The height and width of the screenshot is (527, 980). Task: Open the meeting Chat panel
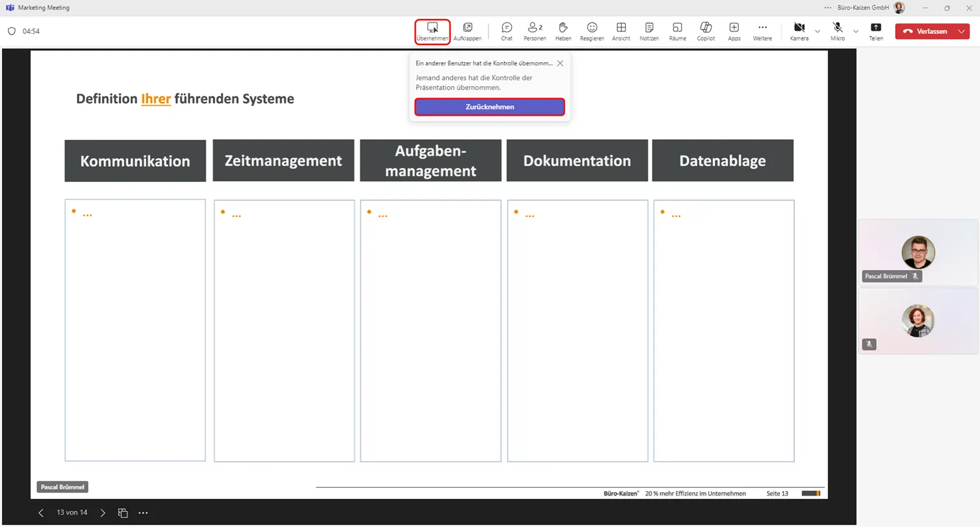(506, 31)
